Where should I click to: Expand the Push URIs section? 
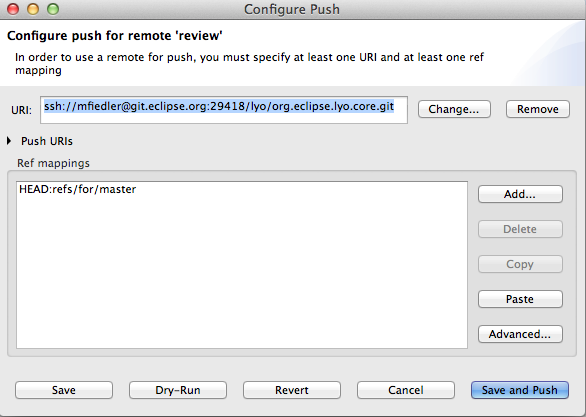pos(9,141)
